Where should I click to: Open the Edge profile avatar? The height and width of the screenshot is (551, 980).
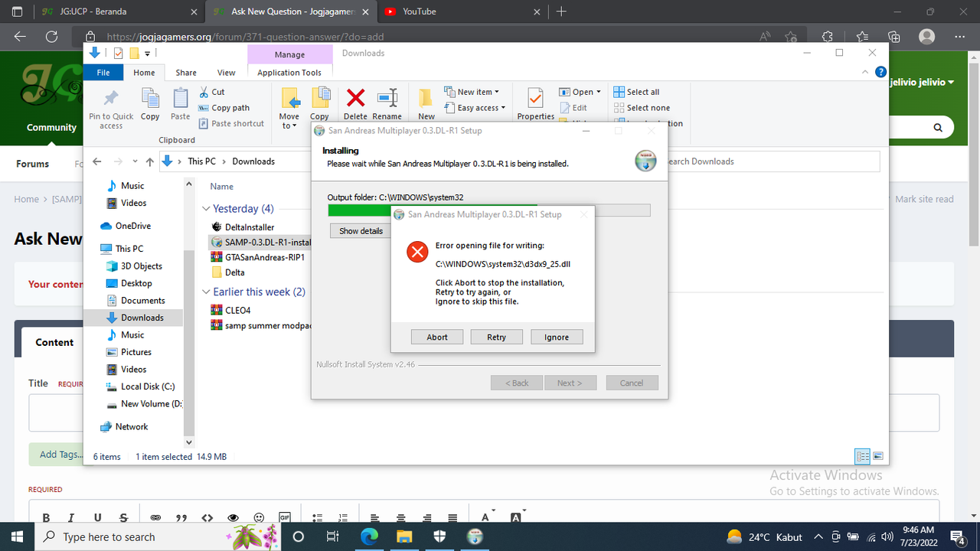click(x=927, y=36)
